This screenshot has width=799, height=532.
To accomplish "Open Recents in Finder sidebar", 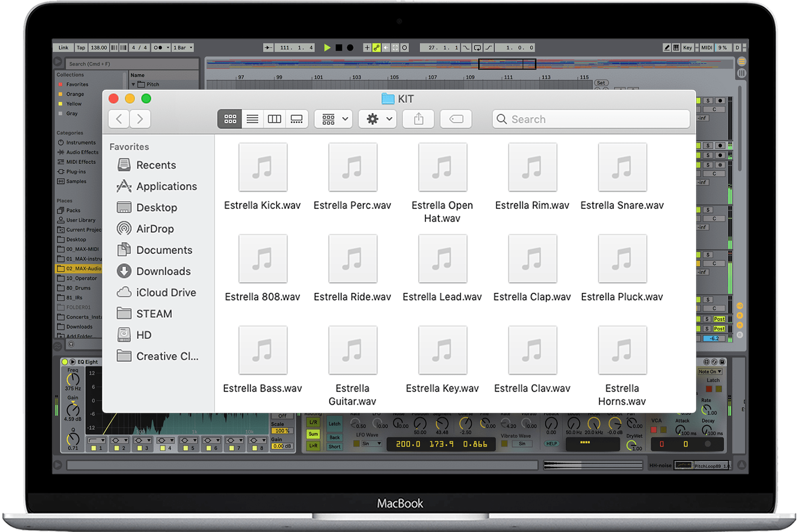I will pyautogui.click(x=147, y=165).
